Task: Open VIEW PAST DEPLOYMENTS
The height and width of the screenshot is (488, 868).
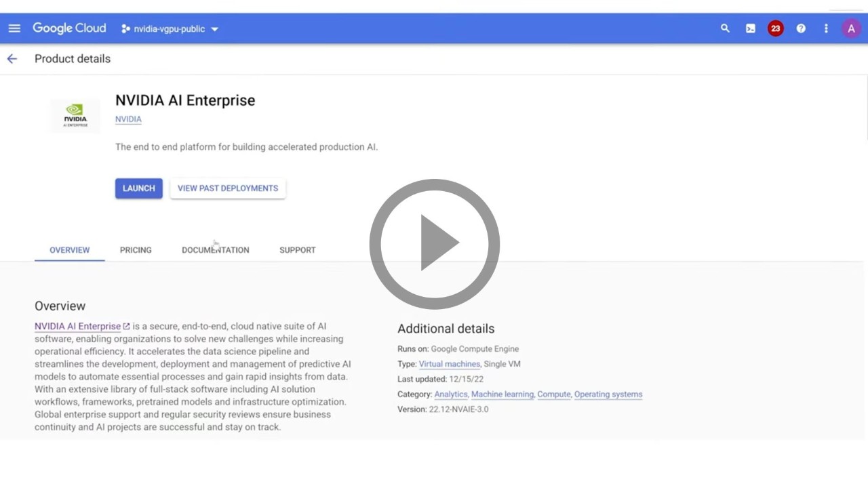Action: [x=227, y=188]
